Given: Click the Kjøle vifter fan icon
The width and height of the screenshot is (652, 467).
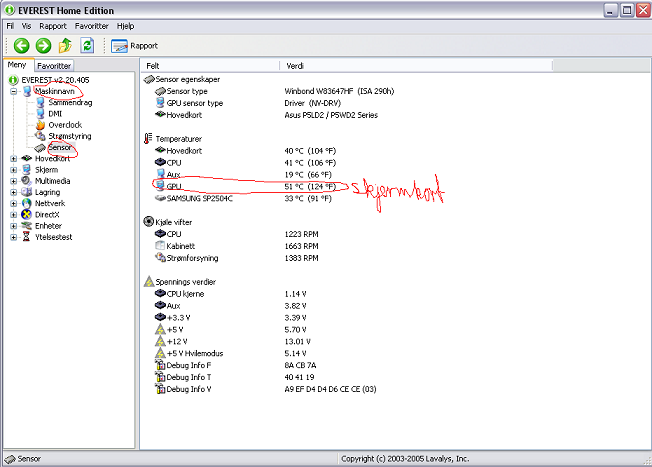Looking at the screenshot, I should 148,221.
